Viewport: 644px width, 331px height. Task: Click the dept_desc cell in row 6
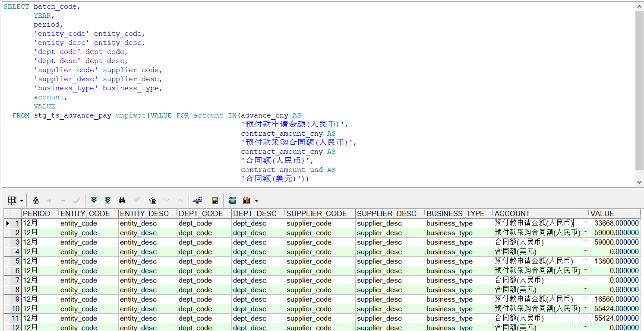click(258, 271)
